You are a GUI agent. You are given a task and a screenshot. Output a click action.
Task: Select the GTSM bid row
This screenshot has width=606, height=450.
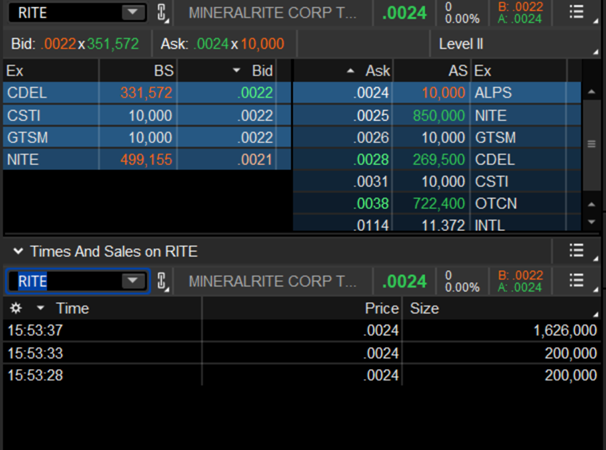click(x=147, y=137)
